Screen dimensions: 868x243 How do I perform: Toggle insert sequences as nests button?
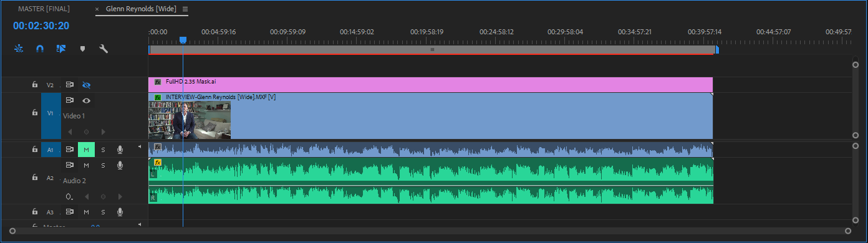click(19, 48)
